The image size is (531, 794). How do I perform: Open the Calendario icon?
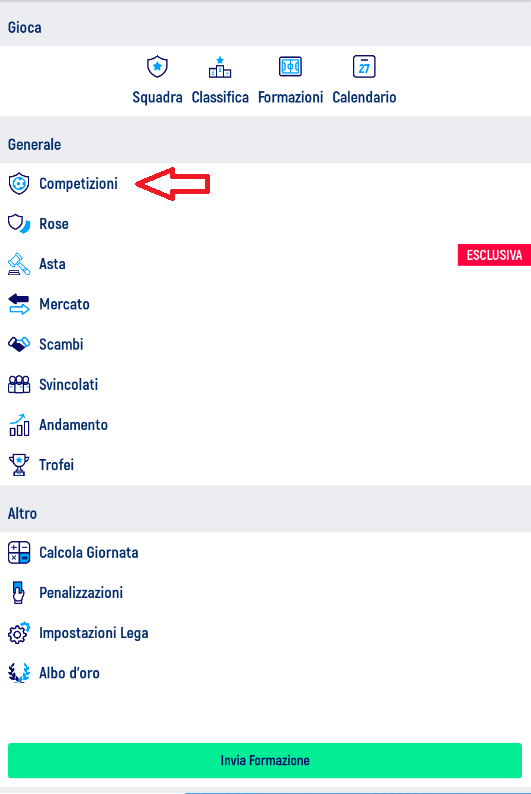point(364,66)
